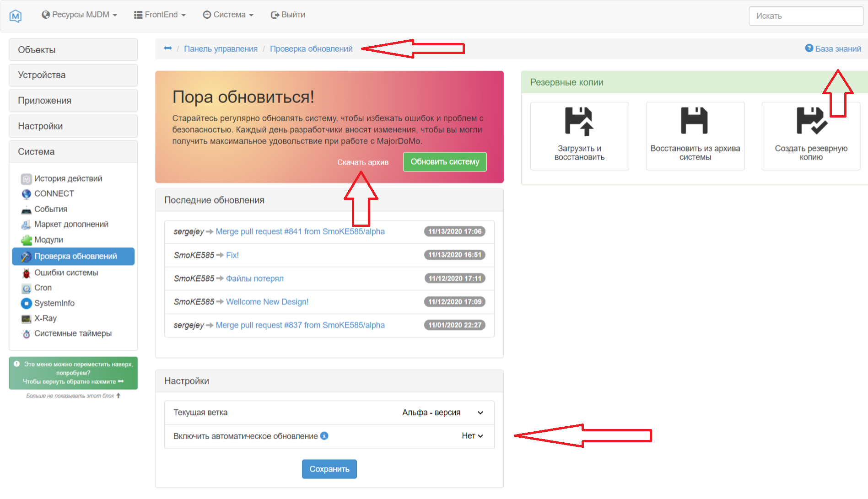Open Системные таймеры settings

click(73, 333)
